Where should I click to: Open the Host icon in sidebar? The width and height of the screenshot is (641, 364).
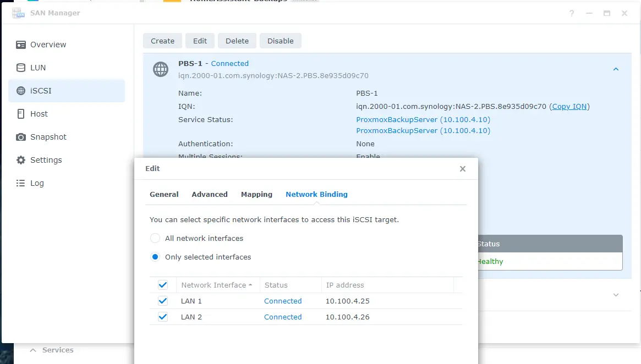click(21, 114)
